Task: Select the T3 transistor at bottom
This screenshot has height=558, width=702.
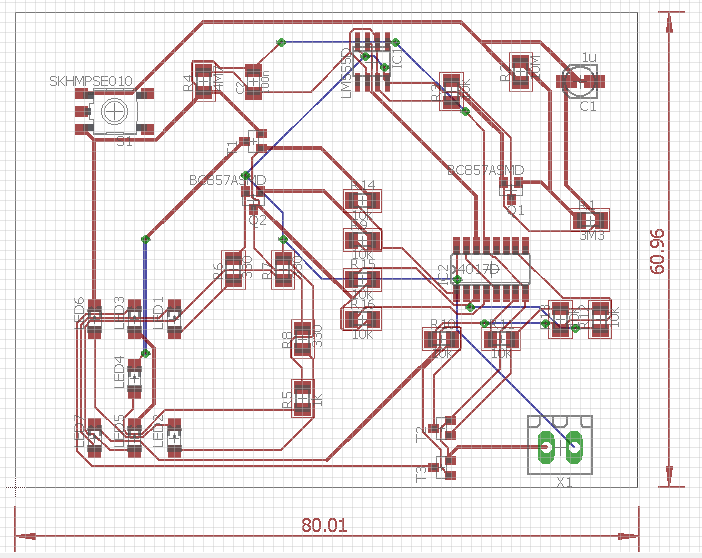Action: tap(443, 464)
